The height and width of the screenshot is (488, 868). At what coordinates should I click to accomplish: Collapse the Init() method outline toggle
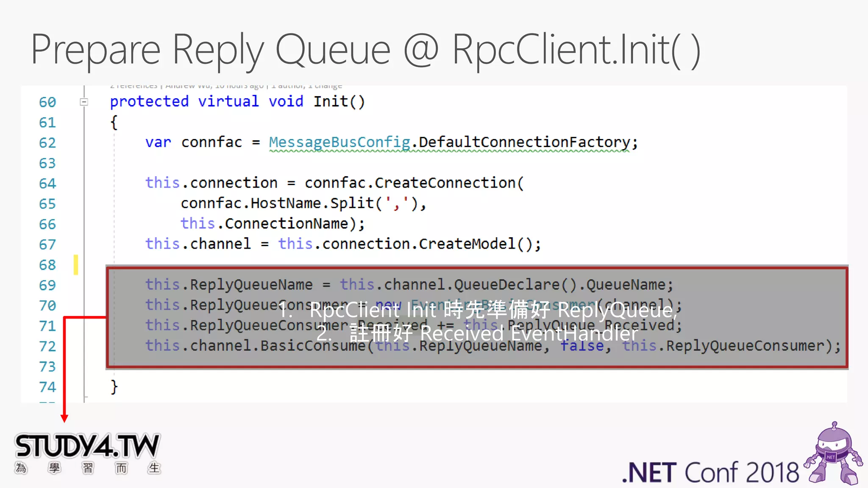point(84,102)
